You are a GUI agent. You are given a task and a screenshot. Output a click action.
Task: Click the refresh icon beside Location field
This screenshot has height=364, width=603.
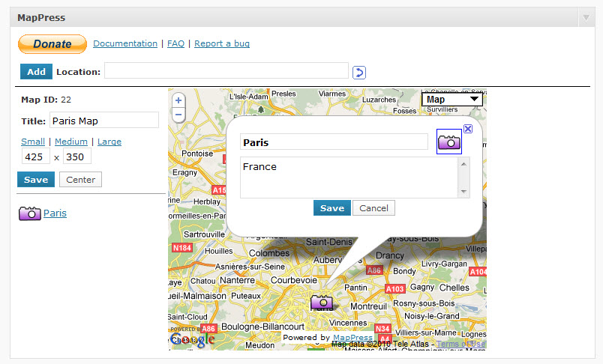click(x=358, y=72)
